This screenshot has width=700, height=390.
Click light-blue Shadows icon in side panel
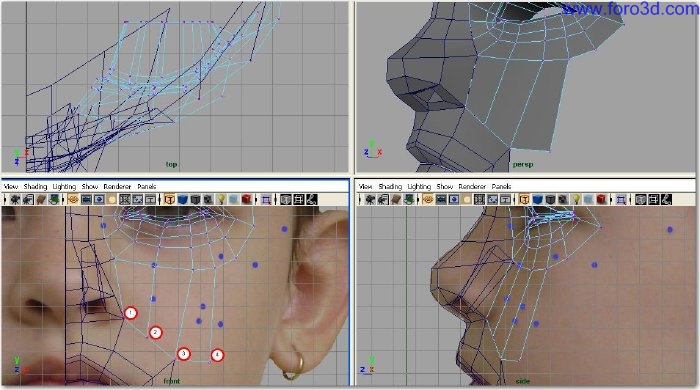pos(588,199)
